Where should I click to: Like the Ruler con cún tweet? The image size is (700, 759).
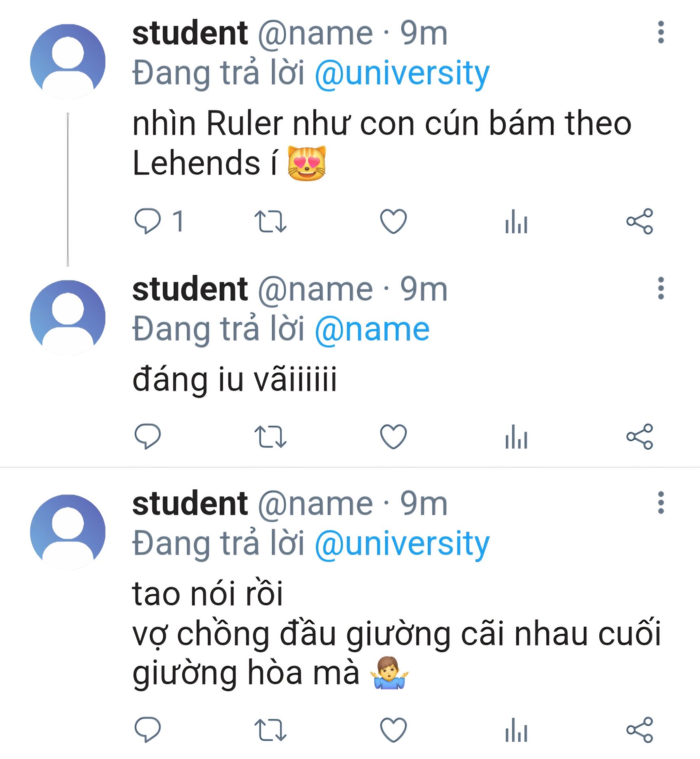pos(393,221)
